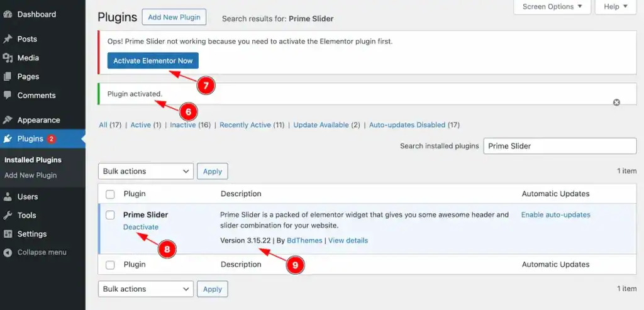Check the Prime Slider row checkbox
Screen dimensions: 644x310
(110, 215)
